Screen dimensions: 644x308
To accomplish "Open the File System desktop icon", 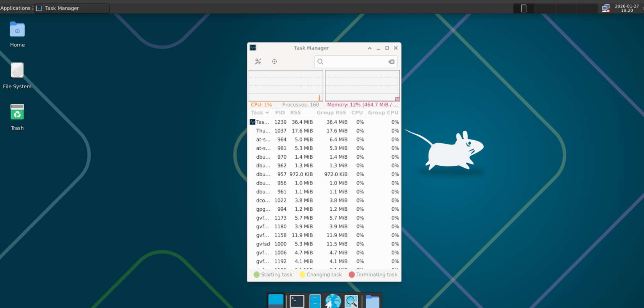I will pos(17,75).
